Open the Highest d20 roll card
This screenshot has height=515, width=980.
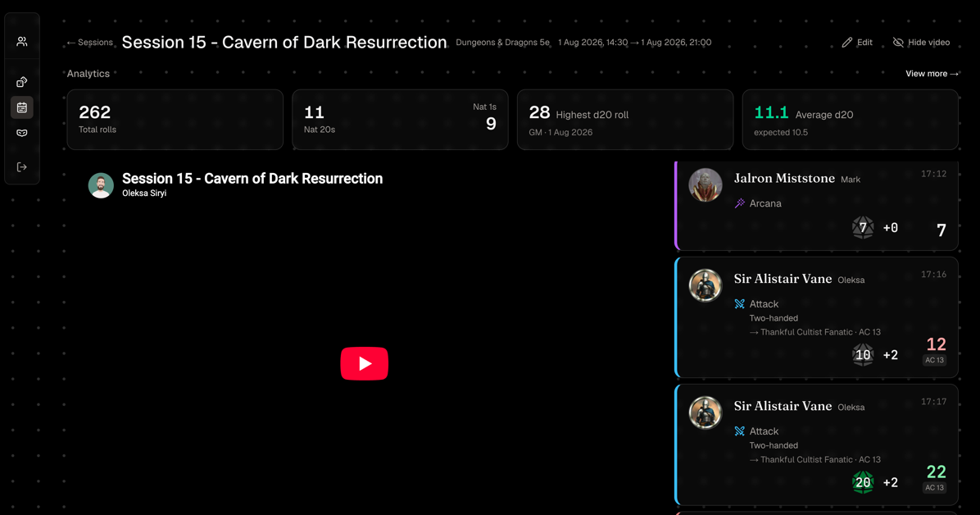coord(625,120)
